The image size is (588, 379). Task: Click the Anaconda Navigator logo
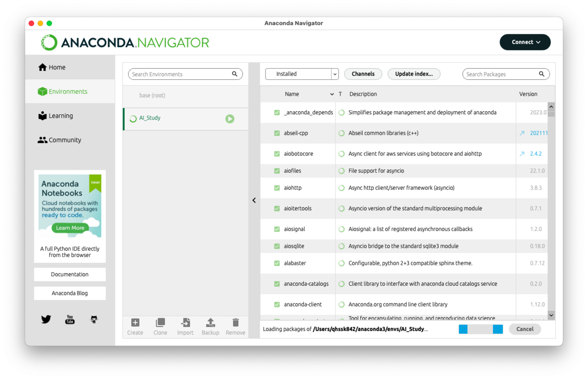(125, 43)
